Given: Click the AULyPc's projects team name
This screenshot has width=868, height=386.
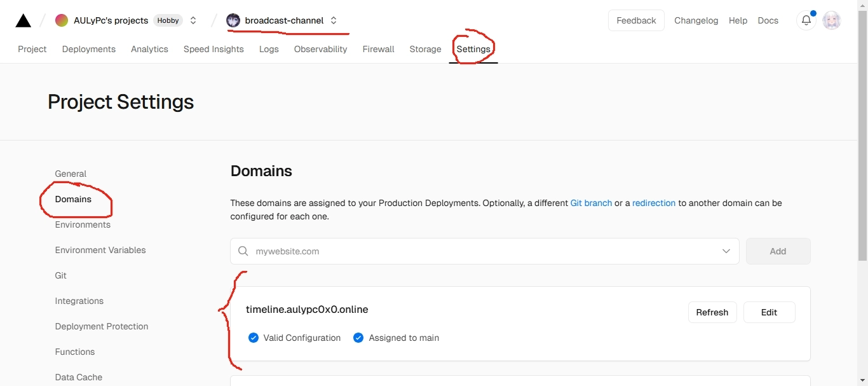Looking at the screenshot, I should coord(111,20).
